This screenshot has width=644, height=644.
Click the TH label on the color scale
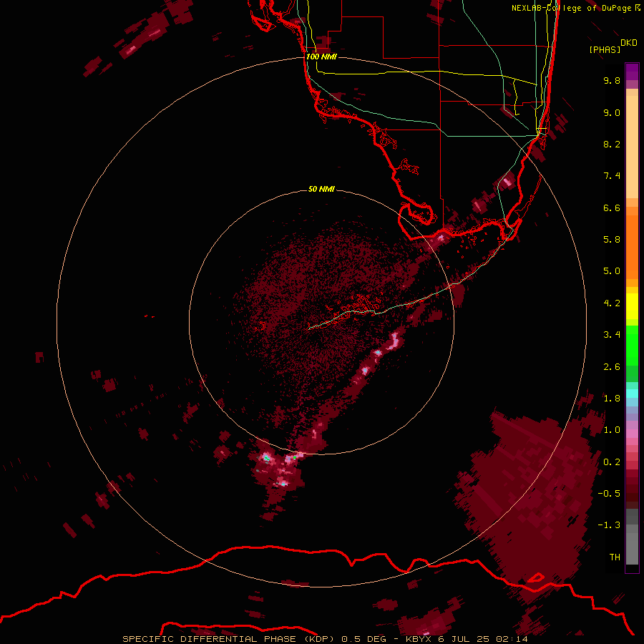pos(615,557)
